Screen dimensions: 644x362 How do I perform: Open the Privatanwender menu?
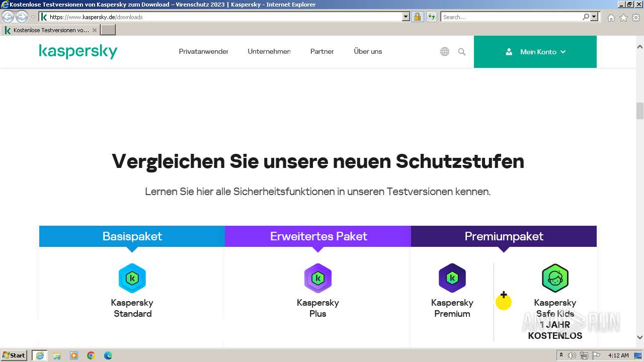tap(203, 51)
